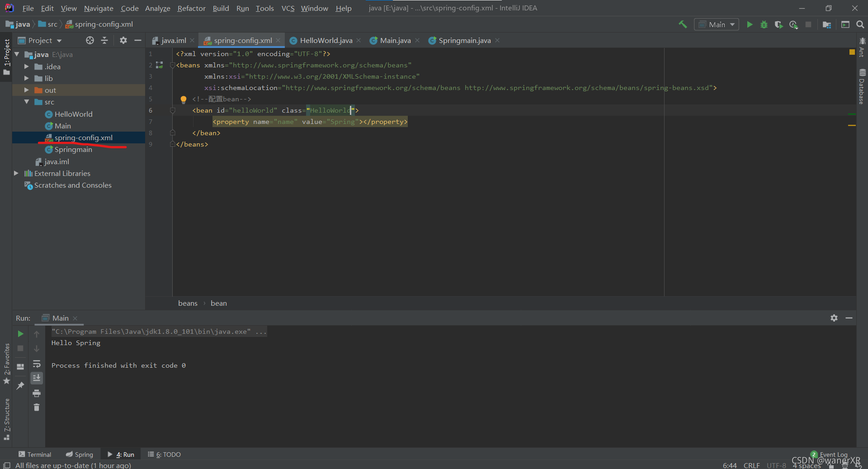Image resolution: width=868 pixels, height=469 pixels.
Task: Run Main with coverage shield icon
Action: click(778, 24)
